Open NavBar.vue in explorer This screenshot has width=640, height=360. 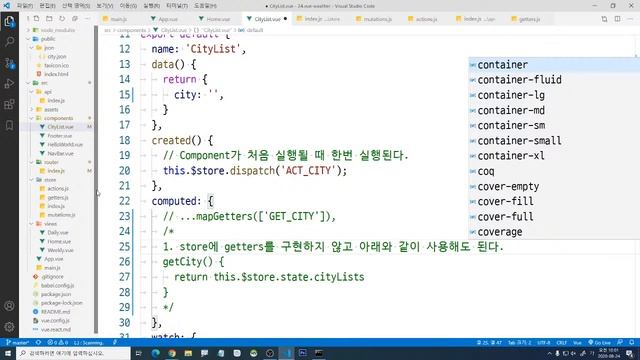tap(60, 153)
